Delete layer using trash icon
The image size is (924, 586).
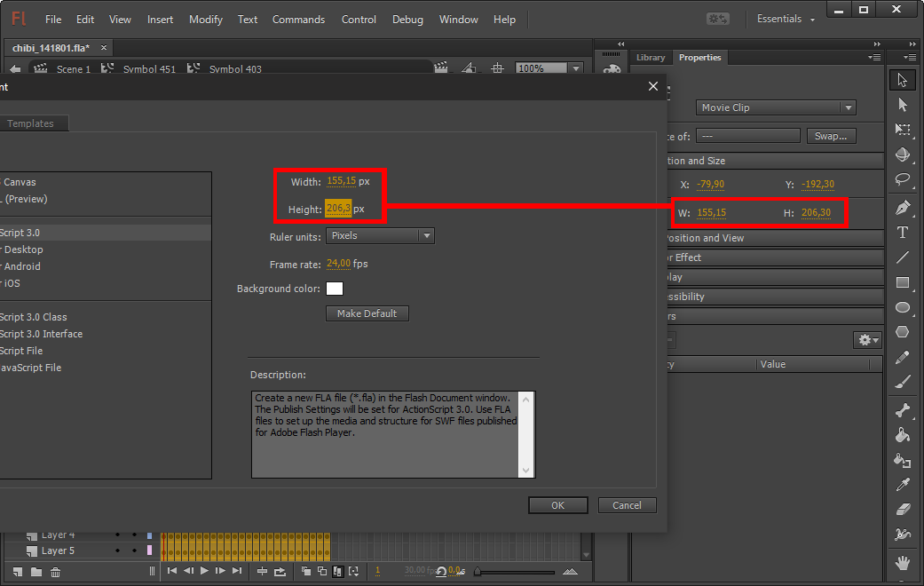pyautogui.click(x=55, y=572)
